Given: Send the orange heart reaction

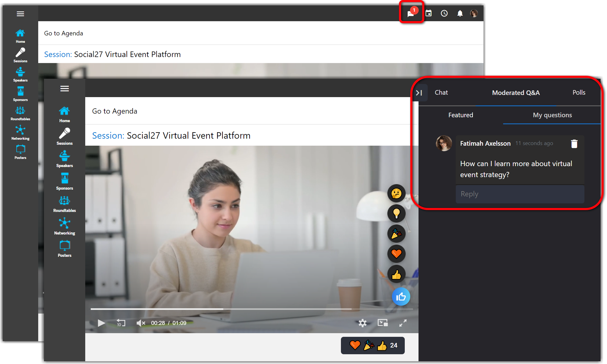Looking at the screenshot, I should tap(396, 254).
